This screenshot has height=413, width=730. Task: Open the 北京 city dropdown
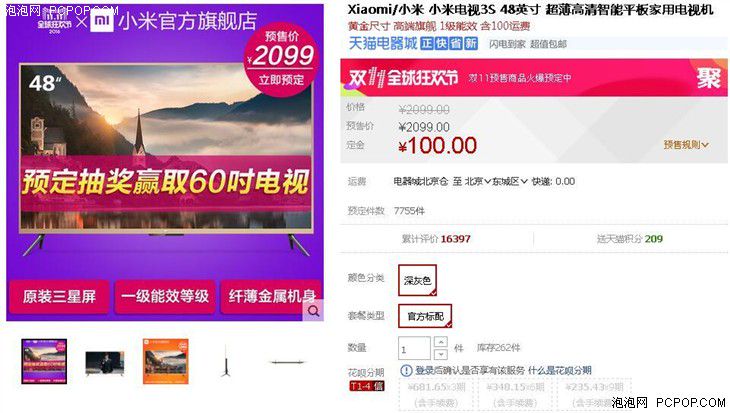(478, 182)
